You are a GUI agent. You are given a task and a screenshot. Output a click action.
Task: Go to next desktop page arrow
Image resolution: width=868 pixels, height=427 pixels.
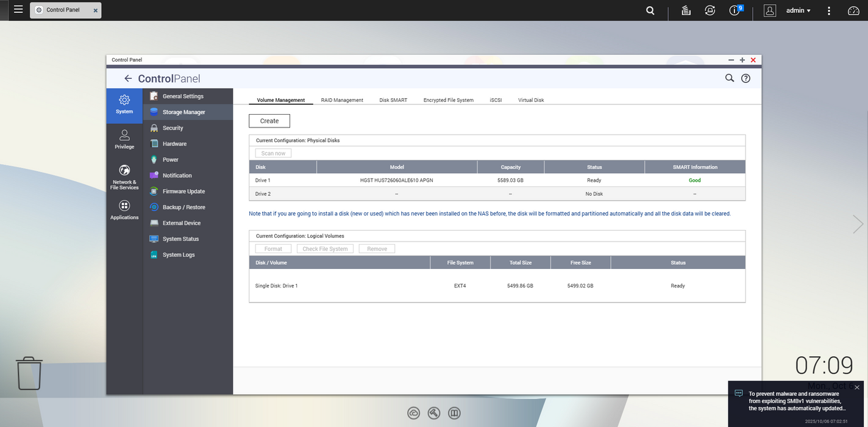tap(858, 224)
